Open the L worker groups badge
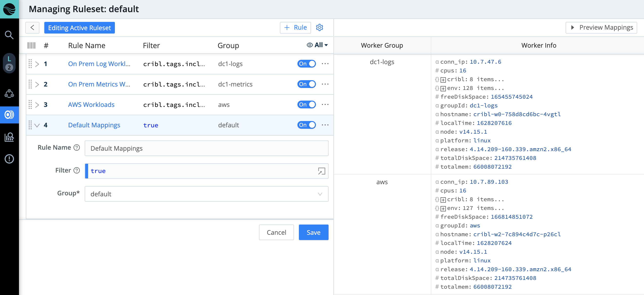Viewport: 644px width, 295px height. pos(9,63)
